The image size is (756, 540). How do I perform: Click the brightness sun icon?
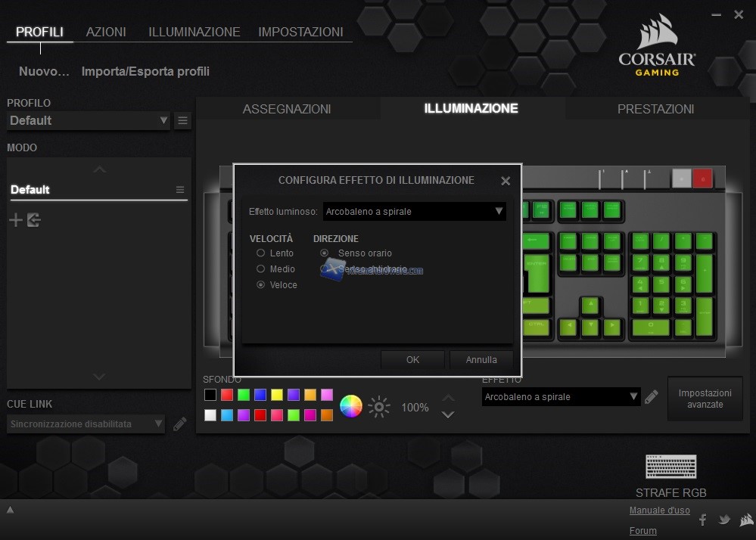point(378,407)
